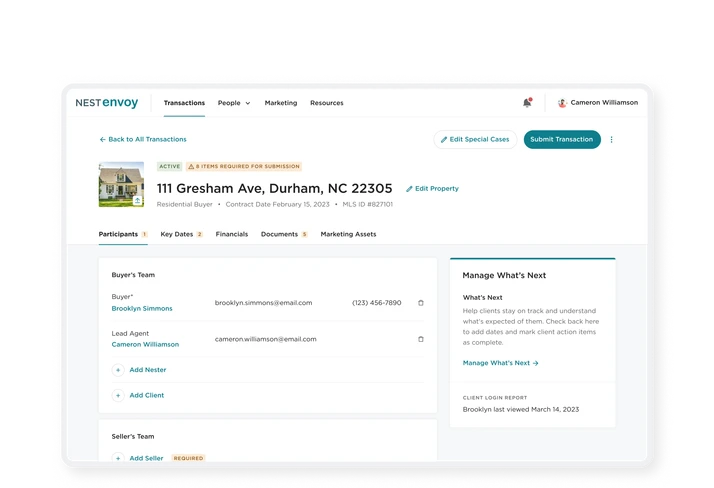Open the Resources nav item
Screen dimensions: 714x488
327,103
